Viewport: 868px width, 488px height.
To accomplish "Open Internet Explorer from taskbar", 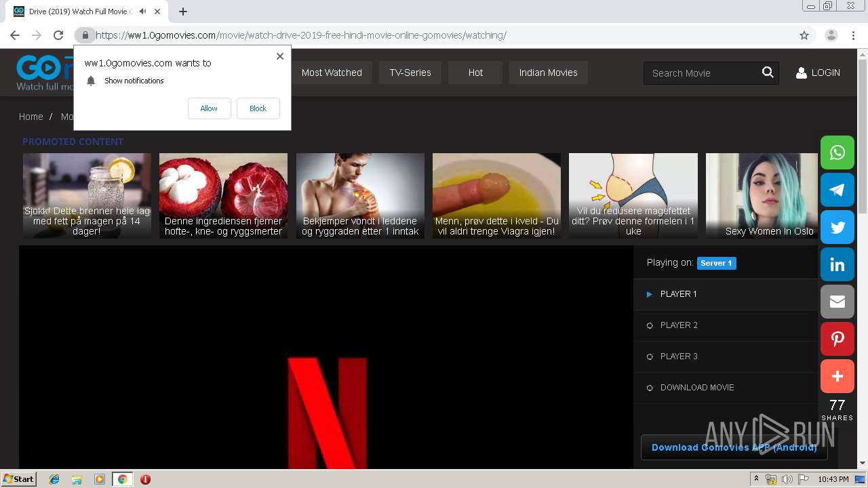I will click(x=54, y=479).
